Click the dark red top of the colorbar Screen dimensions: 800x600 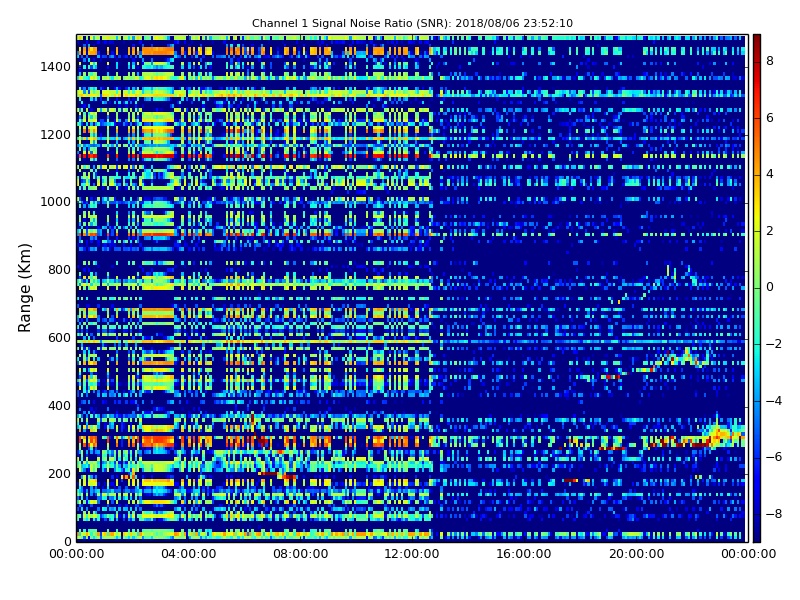pyautogui.click(x=757, y=43)
